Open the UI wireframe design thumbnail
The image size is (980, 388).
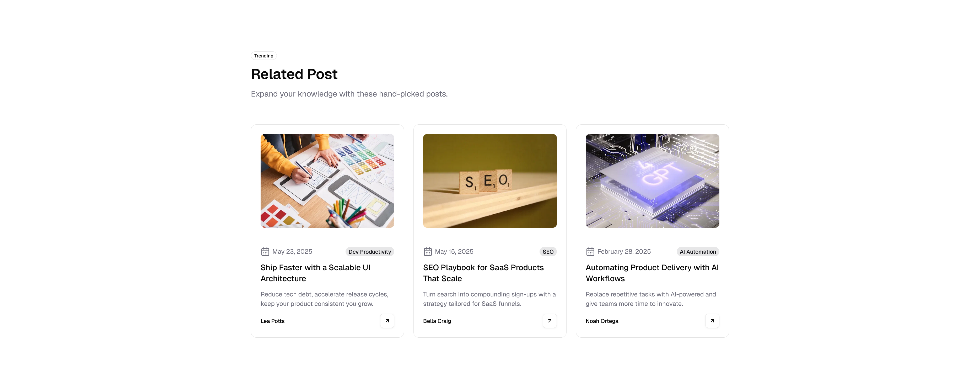pos(327,181)
